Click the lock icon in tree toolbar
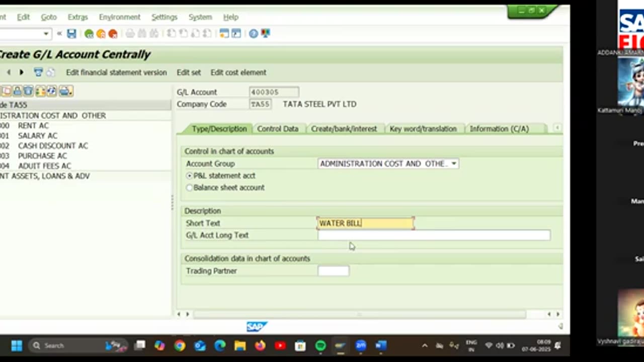 point(17,91)
